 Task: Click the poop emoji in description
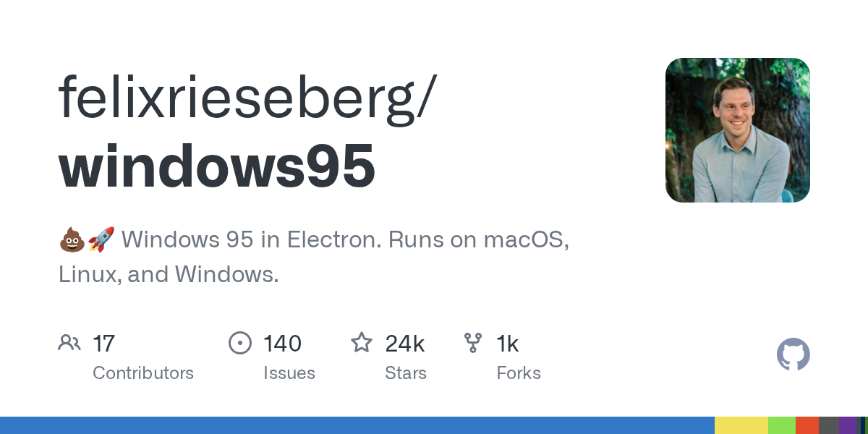click(72, 239)
